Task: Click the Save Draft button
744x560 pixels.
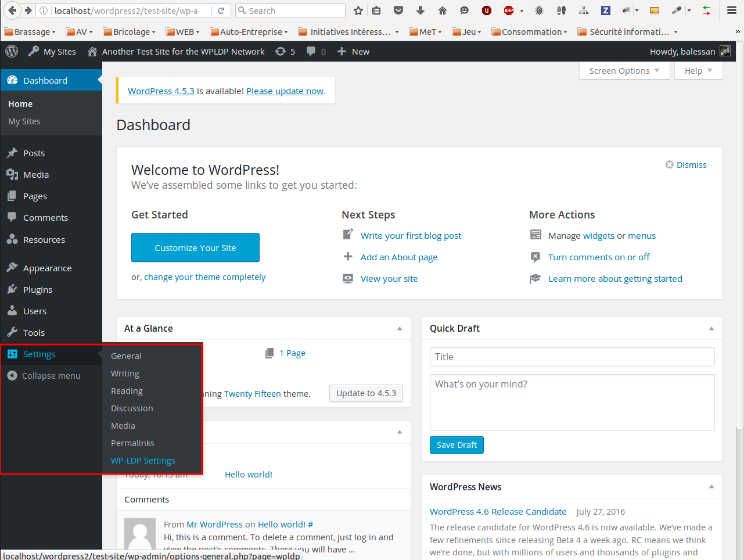Action: [x=457, y=445]
